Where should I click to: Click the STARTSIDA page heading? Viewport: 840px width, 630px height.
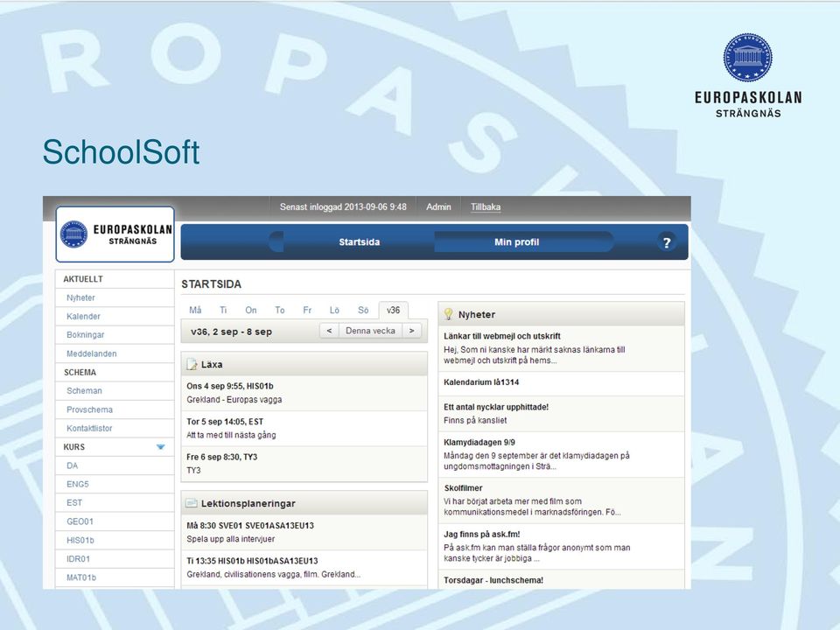click(211, 283)
